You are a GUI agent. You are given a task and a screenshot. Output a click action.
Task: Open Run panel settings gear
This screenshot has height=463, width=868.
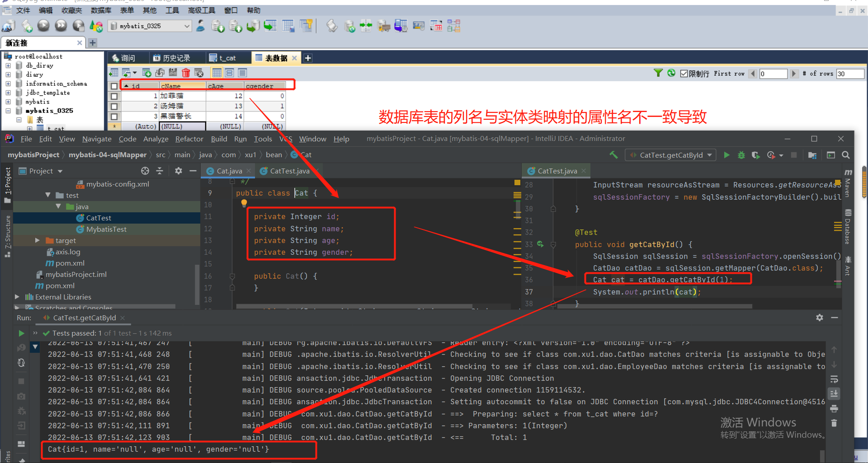pyautogui.click(x=820, y=318)
